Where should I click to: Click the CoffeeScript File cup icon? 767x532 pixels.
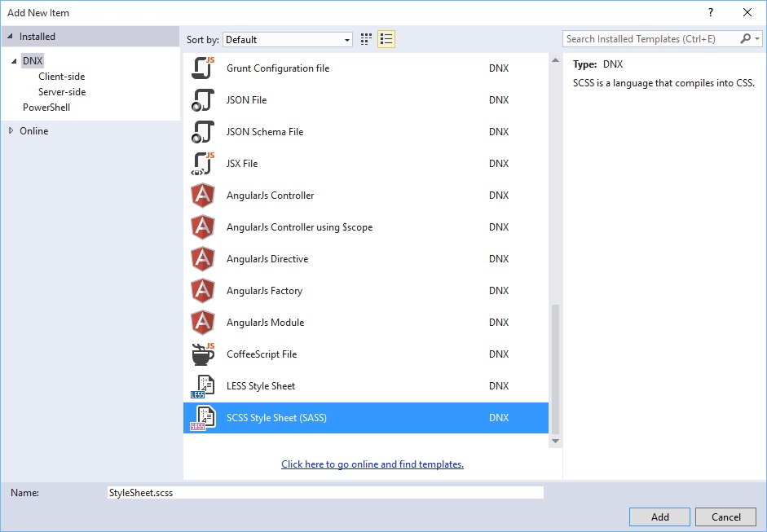click(203, 354)
